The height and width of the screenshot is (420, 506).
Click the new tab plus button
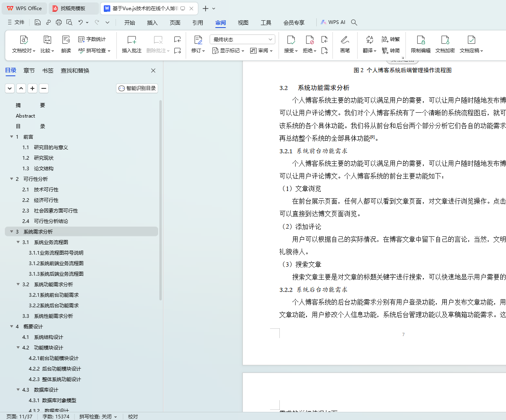point(206,9)
